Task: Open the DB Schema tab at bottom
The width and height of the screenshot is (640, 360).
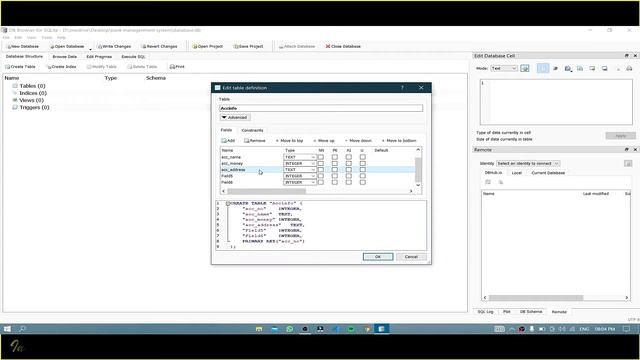Action: click(x=531, y=311)
